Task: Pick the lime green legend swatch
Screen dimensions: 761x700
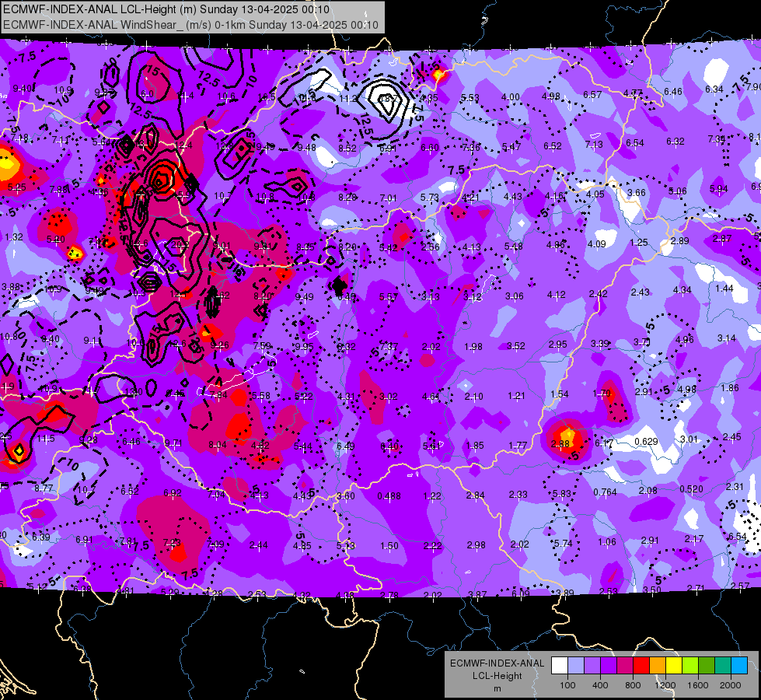Action: pos(690,666)
